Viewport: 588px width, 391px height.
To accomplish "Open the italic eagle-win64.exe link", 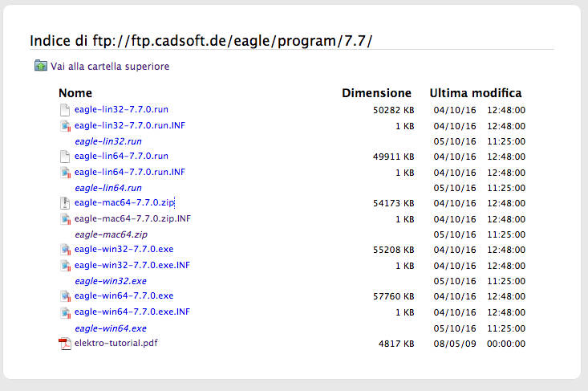I will click(111, 328).
